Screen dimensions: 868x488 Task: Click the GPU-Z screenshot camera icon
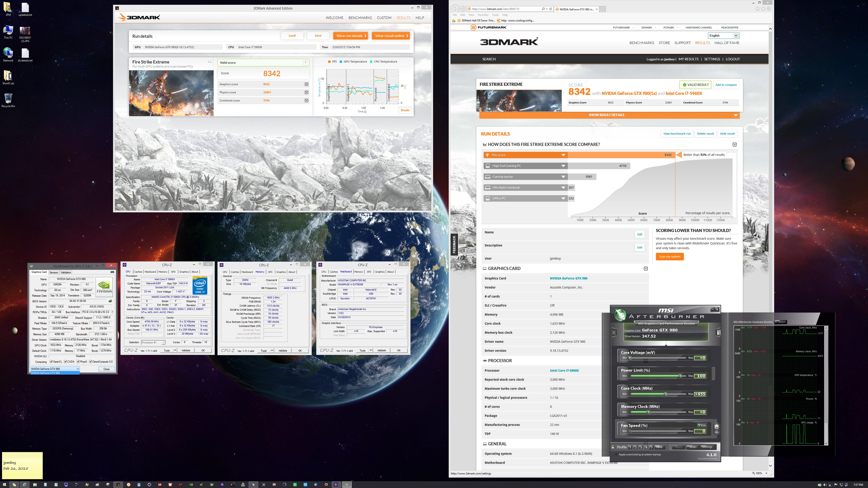(x=112, y=272)
